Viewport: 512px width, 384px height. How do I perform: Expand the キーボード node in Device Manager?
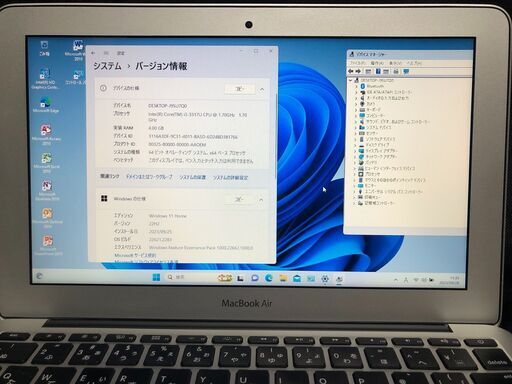pyautogui.click(x=356, y=110)
